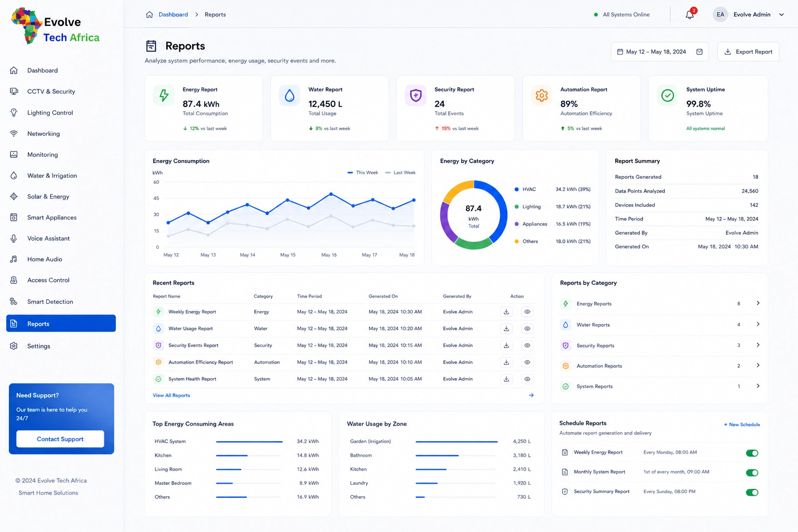
Task: Open the May 12 – May 18 date picker
Action: 660,52
